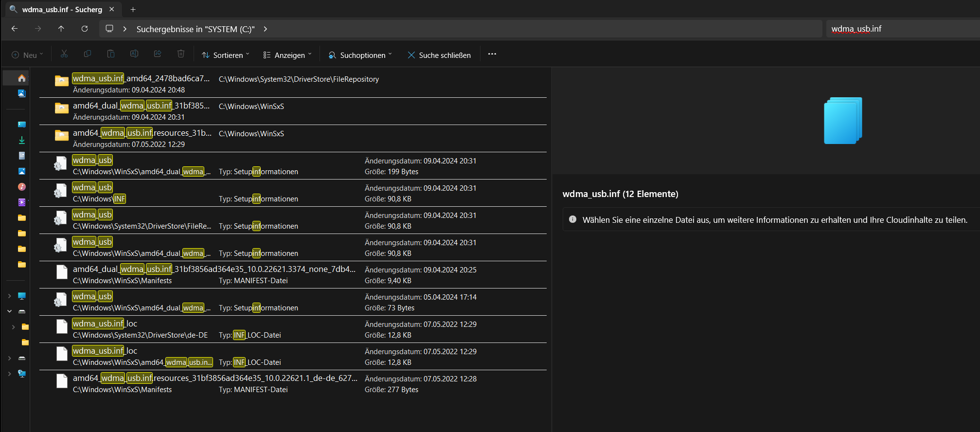This screenshot has height=432, width=980.
Task: Open the Neu dropdown menu
Action: tap(28, 55)
